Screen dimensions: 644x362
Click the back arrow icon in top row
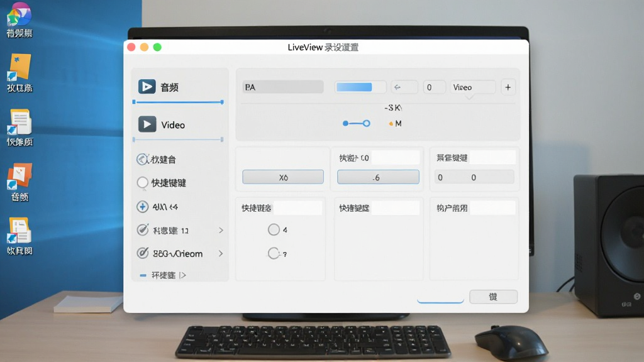click(397, 87)
